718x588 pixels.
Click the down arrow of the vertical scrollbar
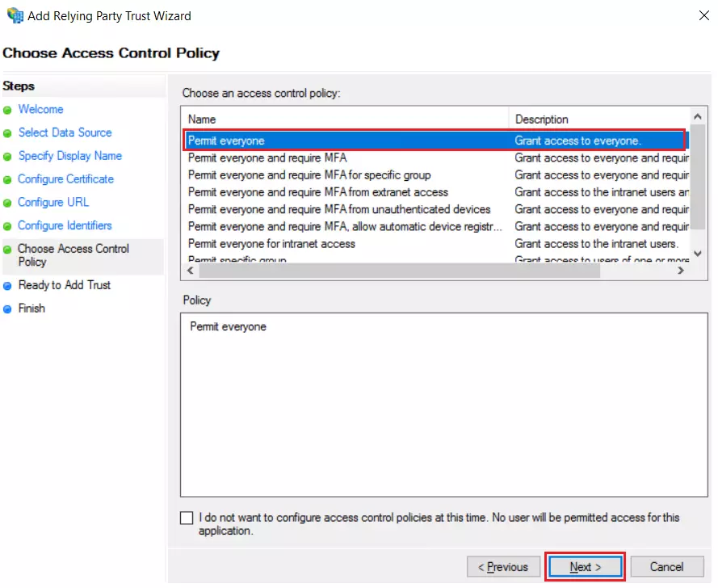(x=697, y=252)
